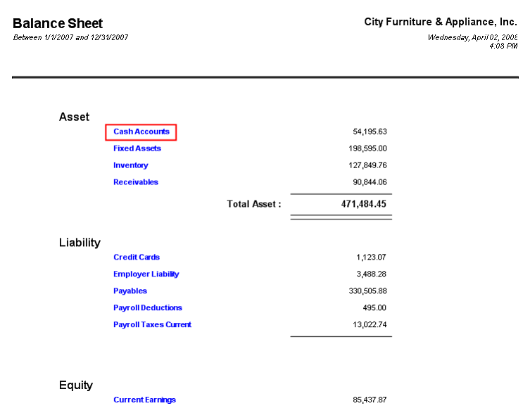Open the Credit Cards liability link
The width and height of the screenshot is (530, 420).
tap(137, 257)
